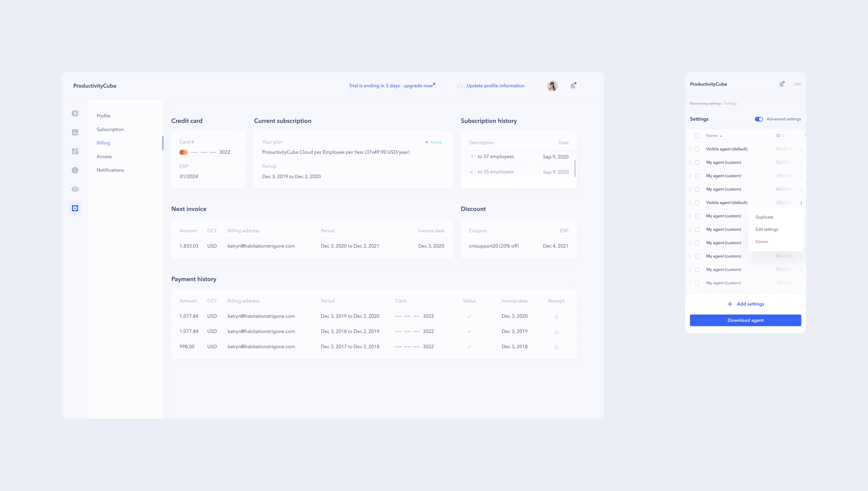Click the active settings gear icon in sidebar
This screenshot has width=868, height=491.
click(75, 208)
